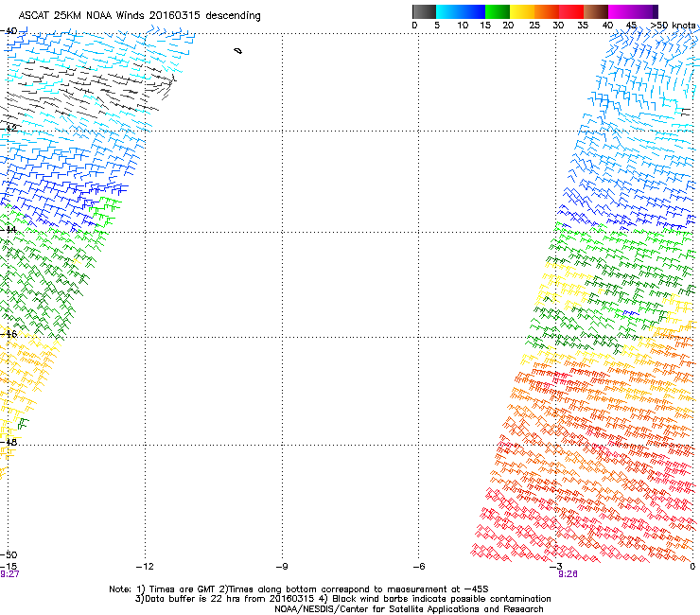Click the small island outline near -10 longitude
This screenshot has width=700, height=615.
[x=238, y=51]
